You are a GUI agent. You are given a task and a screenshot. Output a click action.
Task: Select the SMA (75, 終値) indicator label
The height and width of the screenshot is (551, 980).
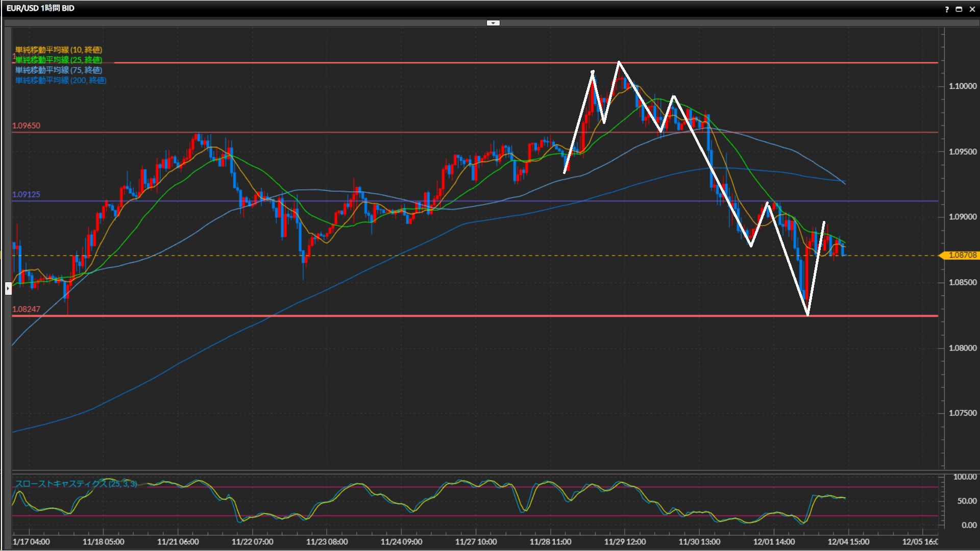point(59,70)
